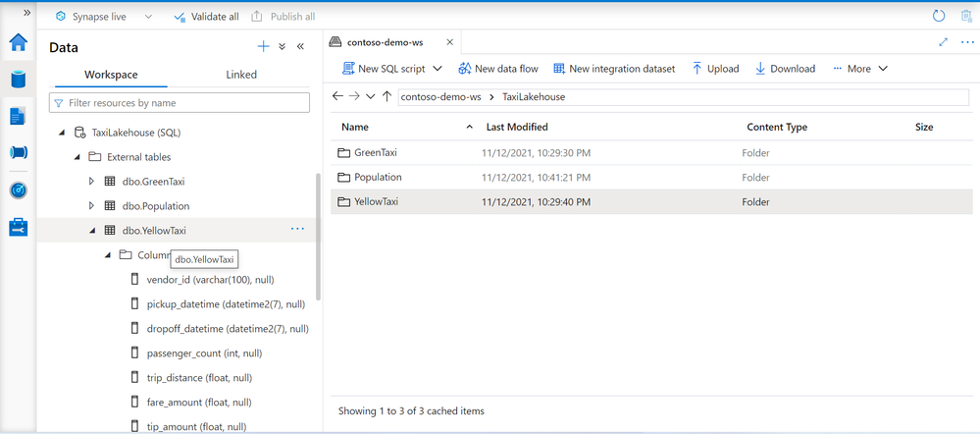Viewport: 980px width, 434px height.
Task: Open recent locations chevron
Action: [x=371, y=97]
